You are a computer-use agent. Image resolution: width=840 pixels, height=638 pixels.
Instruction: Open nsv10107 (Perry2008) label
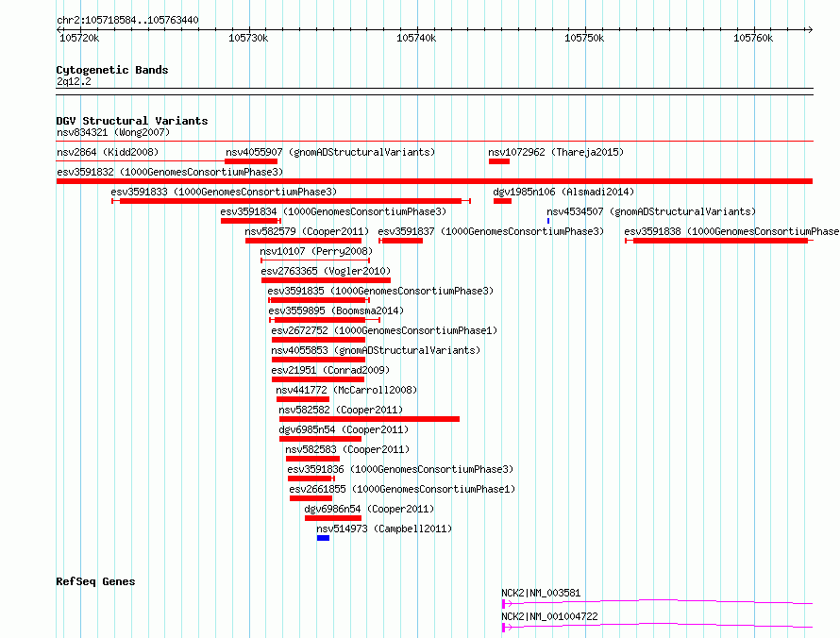[316, 251]
